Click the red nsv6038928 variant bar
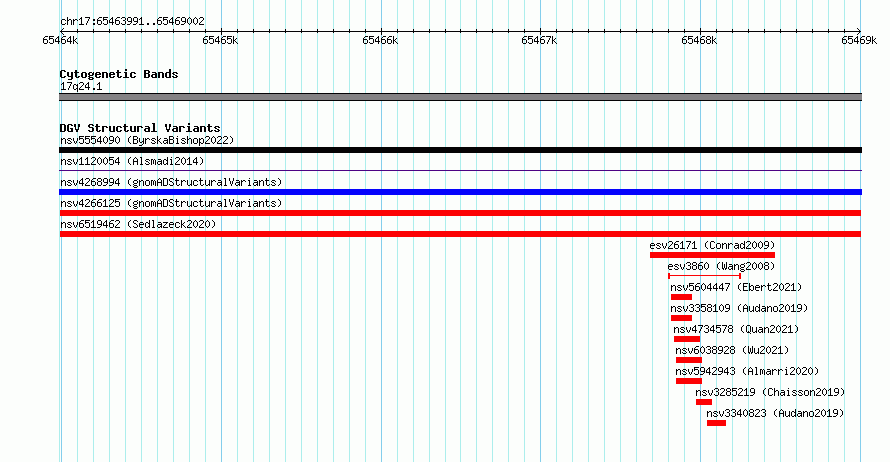This screenshot has width=890, height=462. (x=689, y=360)
